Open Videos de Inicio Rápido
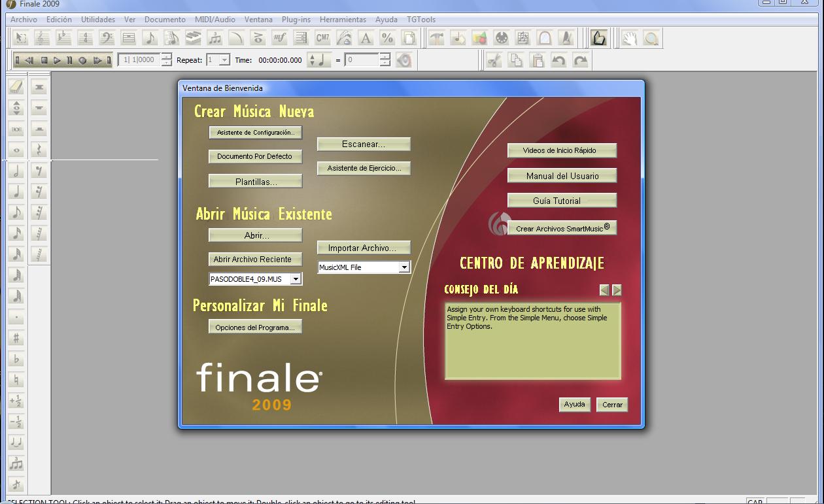This screenshot has height=504, width=824. (x=562, y=150)
